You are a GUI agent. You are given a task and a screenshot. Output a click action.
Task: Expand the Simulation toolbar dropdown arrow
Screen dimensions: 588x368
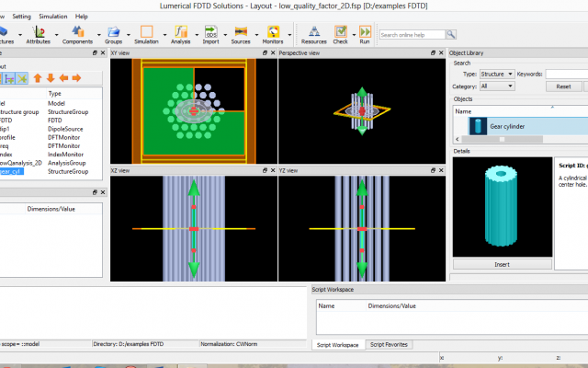(x=164, y=35)
